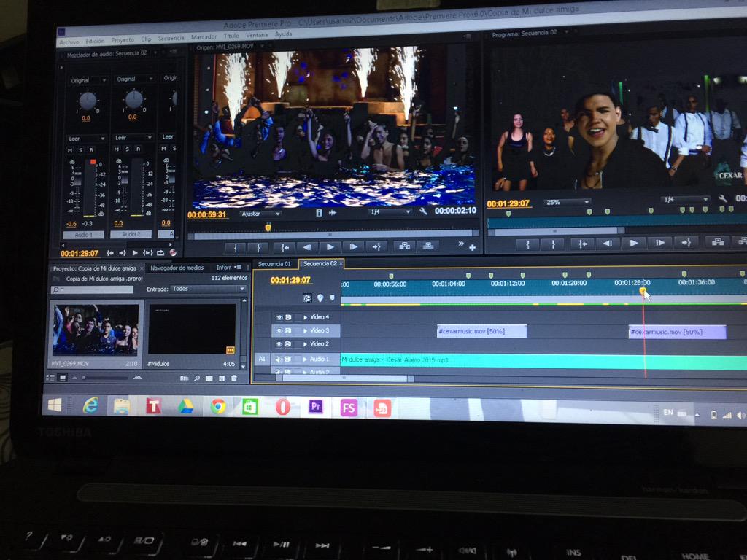Adjust Audio 1 pan knob in mixer
This screenshot has height=560, width=747.
pos(88,101)
